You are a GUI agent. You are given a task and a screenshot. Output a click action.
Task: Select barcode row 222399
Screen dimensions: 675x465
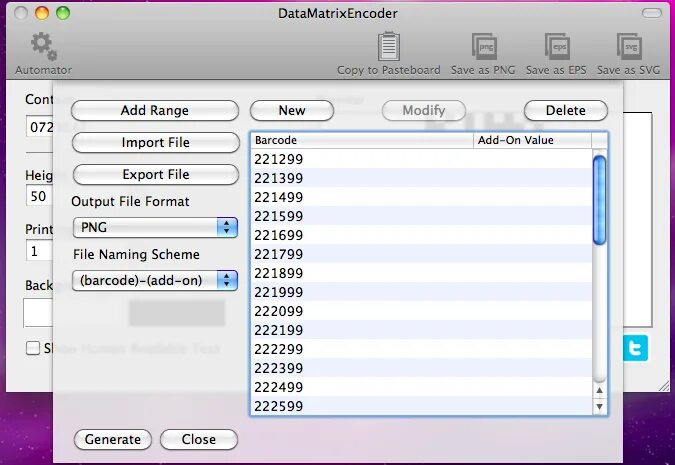tap(421, 368)
